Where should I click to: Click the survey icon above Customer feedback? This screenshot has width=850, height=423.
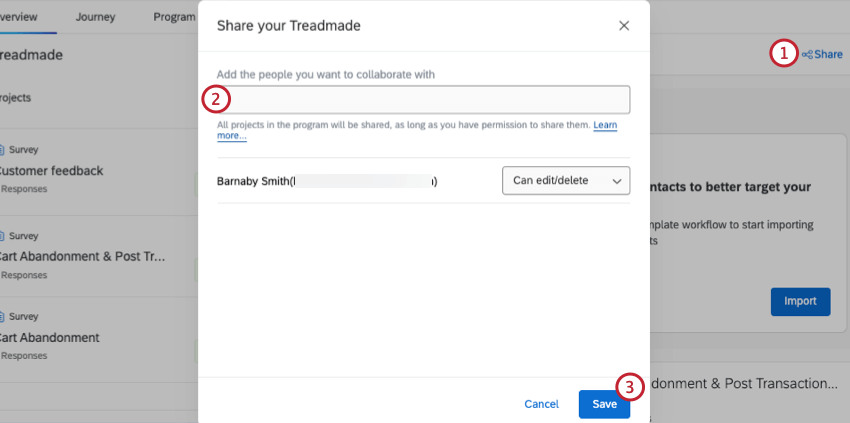pos(3,151)
